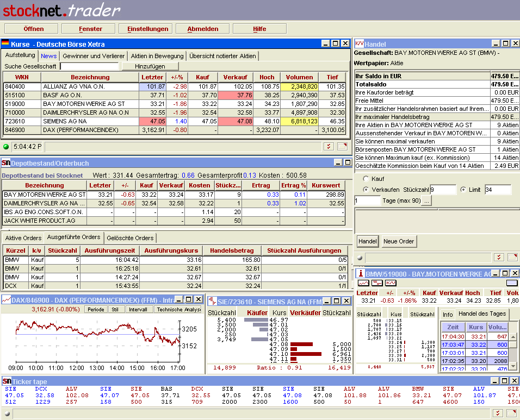Select the Kauf radio button
Viewport: 520px width, 420px height.
tap(366, 178)
